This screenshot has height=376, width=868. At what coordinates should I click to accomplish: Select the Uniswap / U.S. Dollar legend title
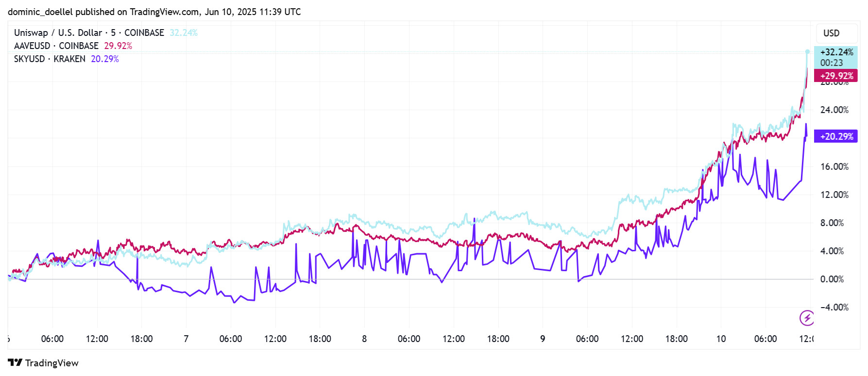click(89, 33)
